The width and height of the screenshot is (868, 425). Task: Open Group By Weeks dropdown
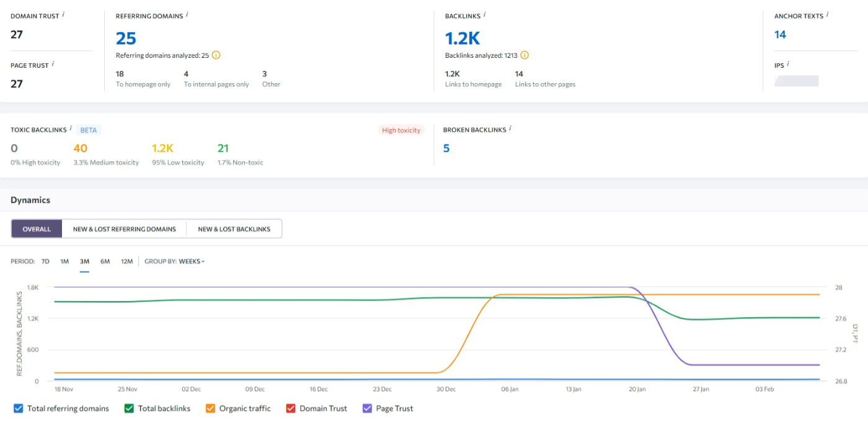click(192, 261)
